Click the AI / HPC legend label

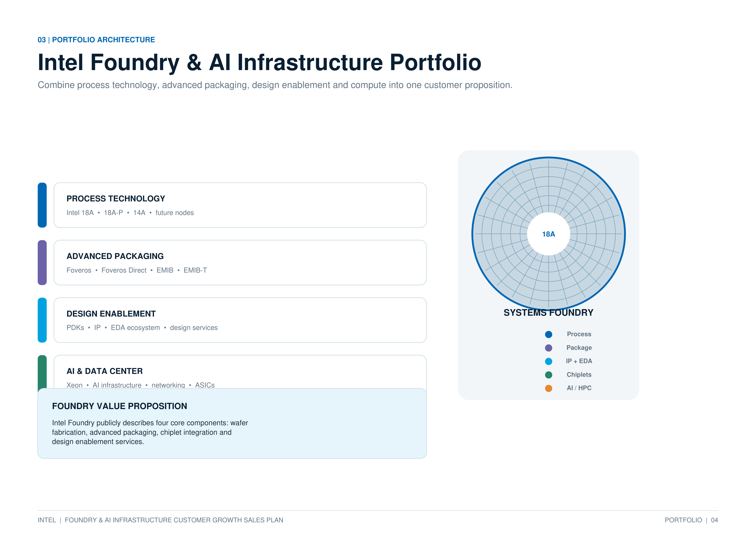pos(579,388)
